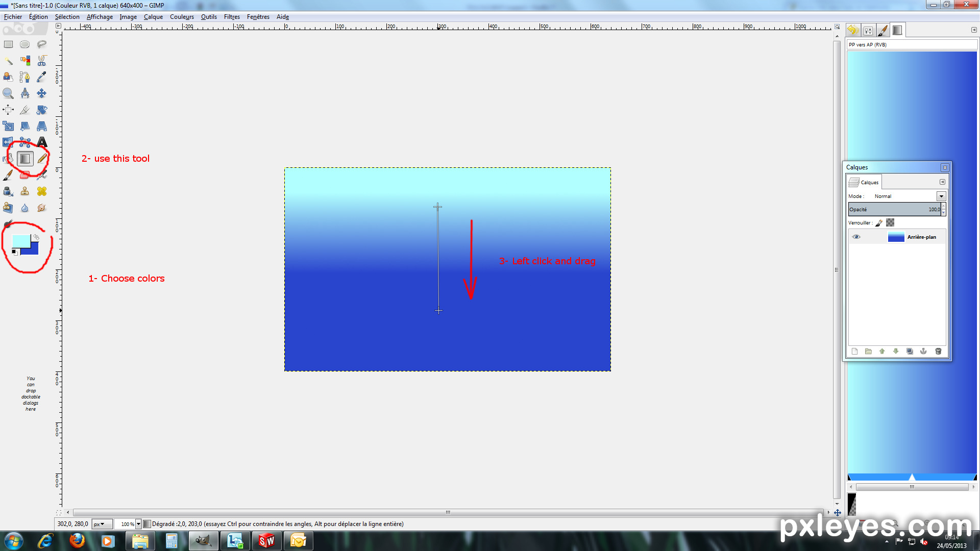
Task: Select the Pencil tool
Action: coord(41,159)
